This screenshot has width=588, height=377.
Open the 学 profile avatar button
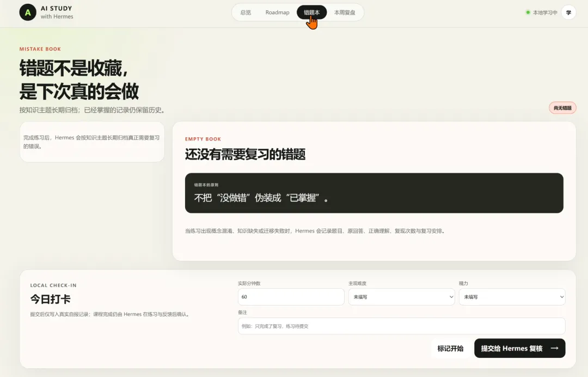[568, 13]
